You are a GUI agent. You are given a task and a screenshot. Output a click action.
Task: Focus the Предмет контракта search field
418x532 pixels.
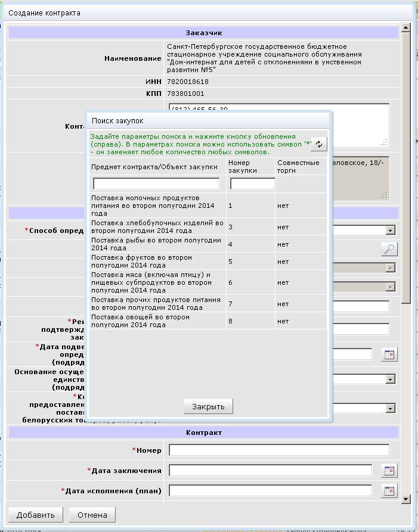click(x=156, y=184)
